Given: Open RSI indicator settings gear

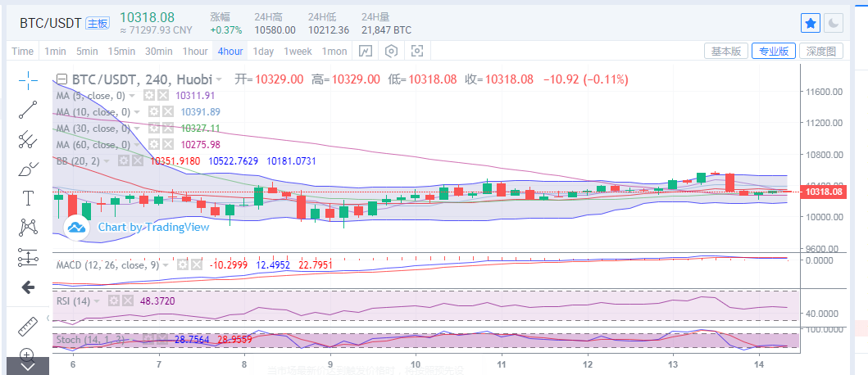Looking at the screenshot, I should click(x=115, y=300).
